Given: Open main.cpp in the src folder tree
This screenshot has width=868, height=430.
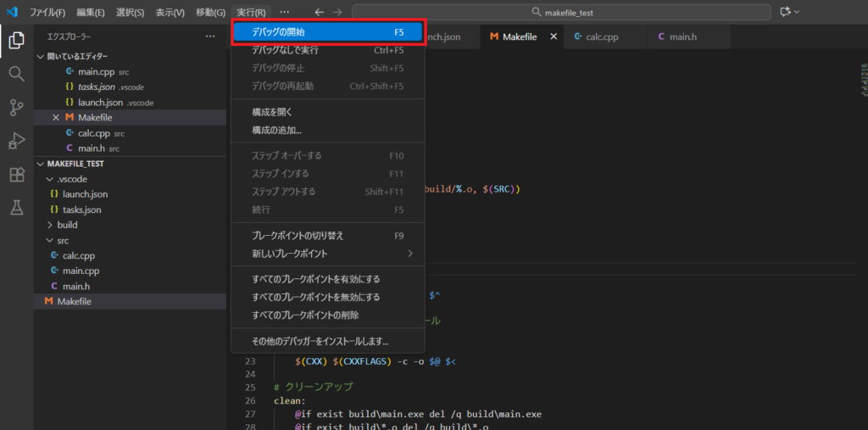Looking at the screenshot, I should (x=81, y=271).
